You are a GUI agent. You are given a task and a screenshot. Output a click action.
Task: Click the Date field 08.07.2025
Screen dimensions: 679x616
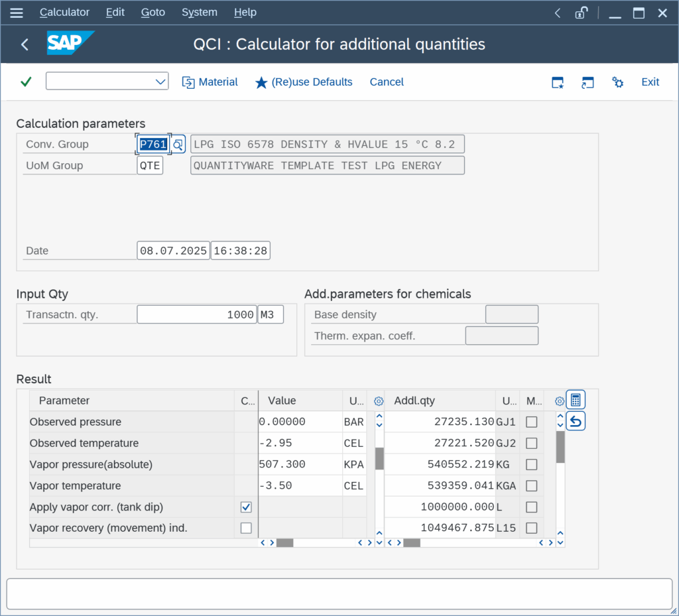pyautogui.click(x=173, y=251)
